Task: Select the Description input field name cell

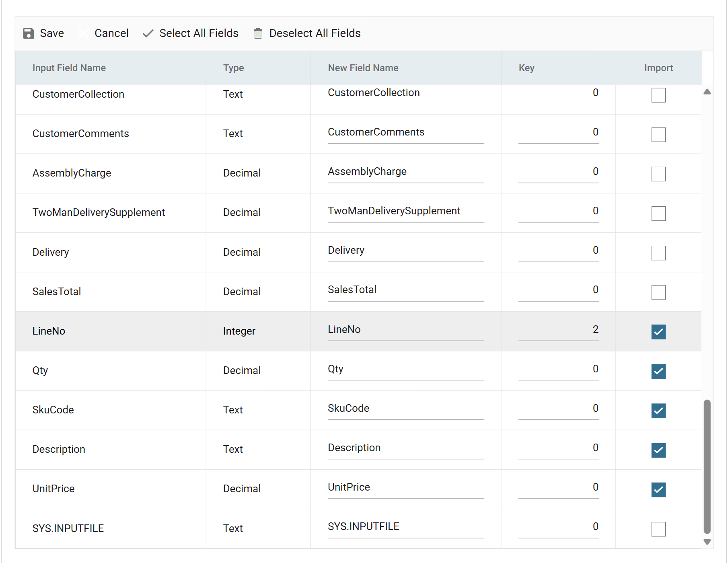Action: pyautogui.click(x=111, y=450)
